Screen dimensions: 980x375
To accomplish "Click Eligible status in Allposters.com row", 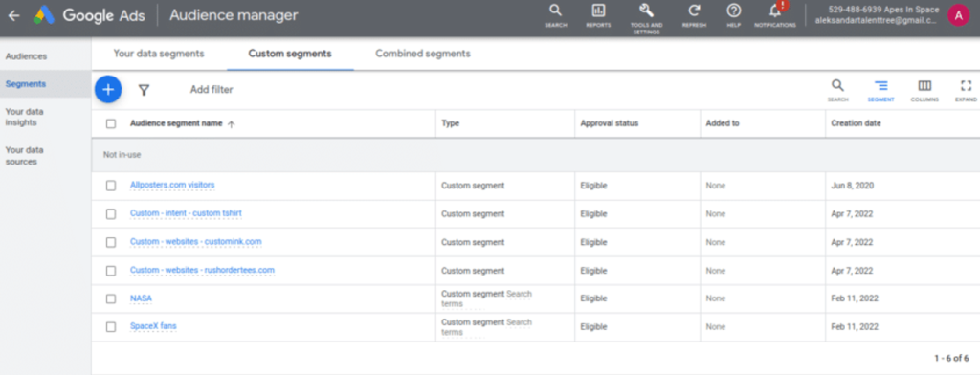I will tap(593, 186).
